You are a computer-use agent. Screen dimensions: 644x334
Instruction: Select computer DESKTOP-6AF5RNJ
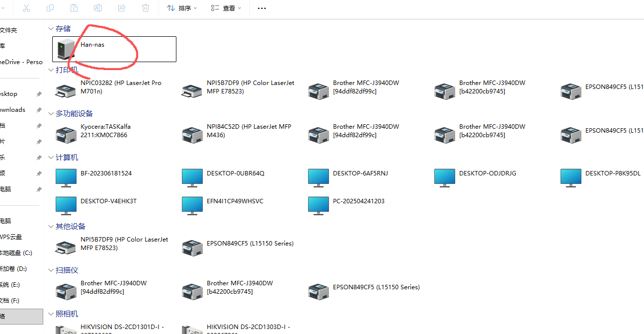tap(367, 177)
